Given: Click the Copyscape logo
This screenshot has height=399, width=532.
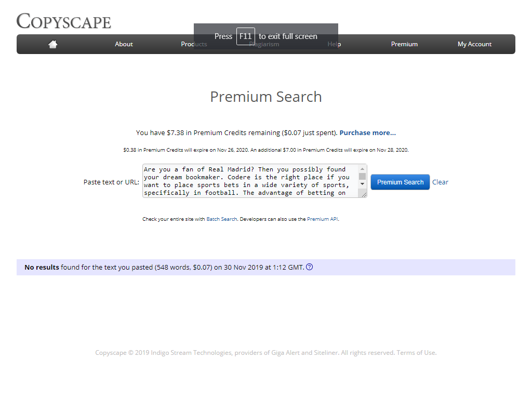Looking at the screenshot, I should (64, 21).
